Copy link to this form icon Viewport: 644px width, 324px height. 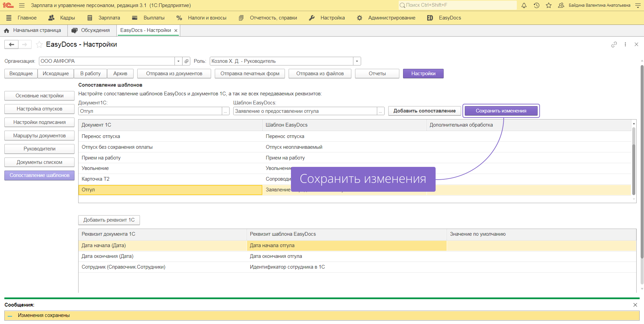click(614, 45)
